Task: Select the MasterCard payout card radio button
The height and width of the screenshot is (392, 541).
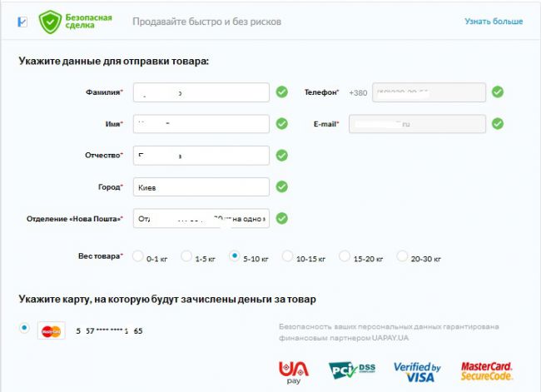Action: tap(24, 329)
